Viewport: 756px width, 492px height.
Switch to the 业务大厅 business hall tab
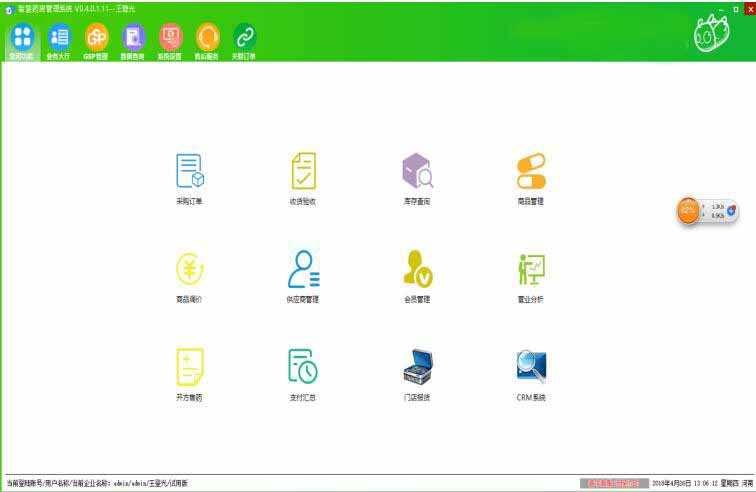click(x=59, y=41)
